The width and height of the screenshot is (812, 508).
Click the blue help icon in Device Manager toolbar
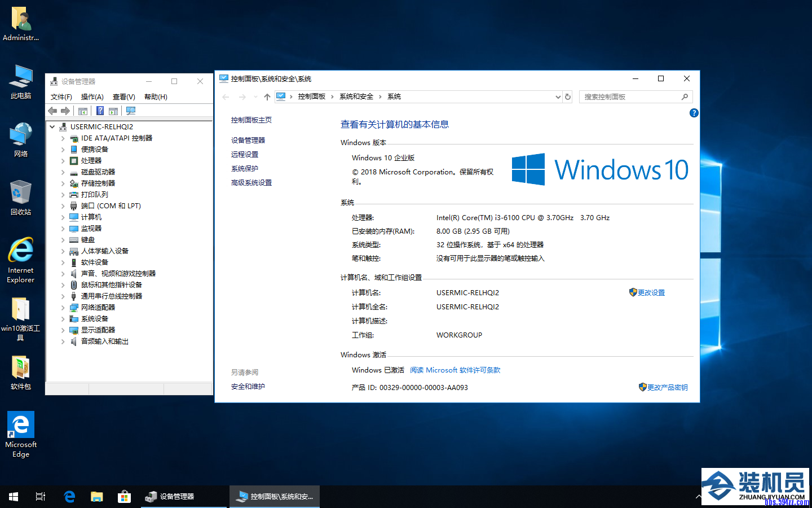tap(100, 111)
